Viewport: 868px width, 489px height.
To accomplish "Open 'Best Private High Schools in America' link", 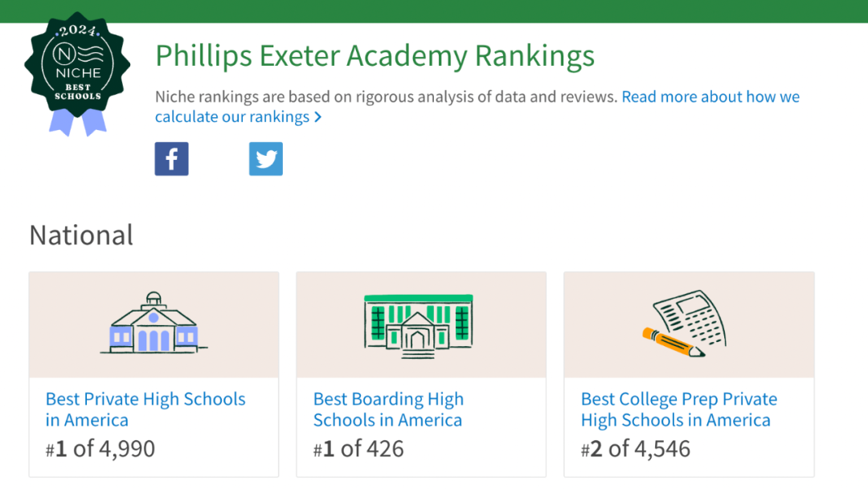I will [145, 410].
